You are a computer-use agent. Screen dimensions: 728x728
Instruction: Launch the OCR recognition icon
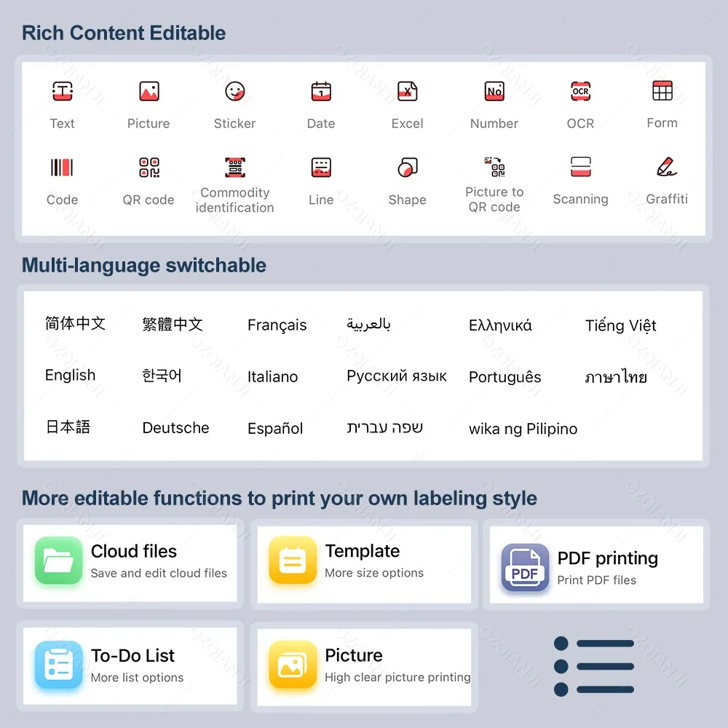(579, 91)
